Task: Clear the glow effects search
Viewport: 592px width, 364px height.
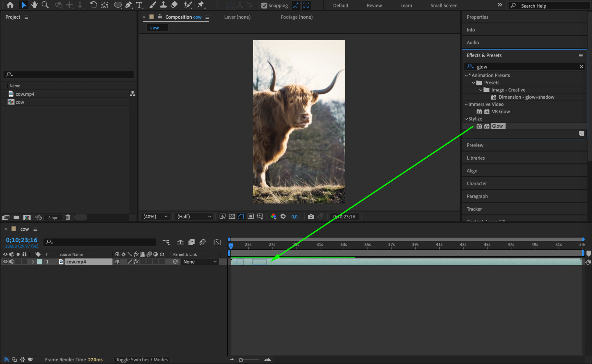Action: pyautogui.click(x=581, y=67)
